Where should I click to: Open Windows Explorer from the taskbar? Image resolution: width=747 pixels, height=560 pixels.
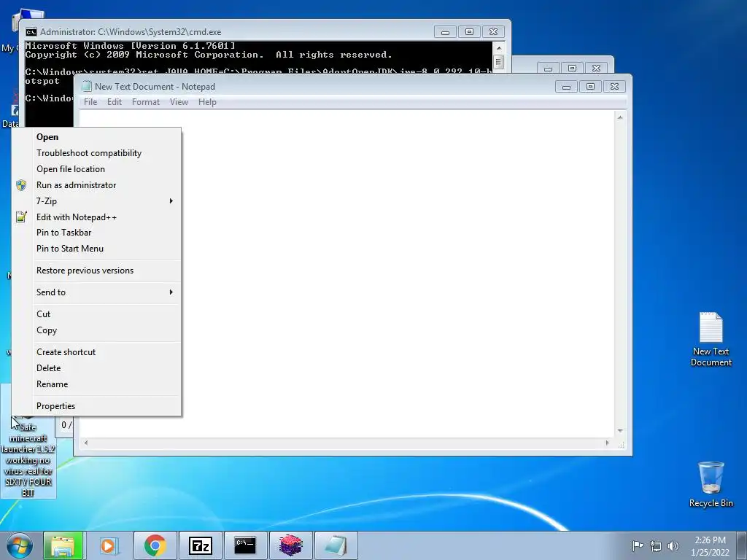(63, 545)
